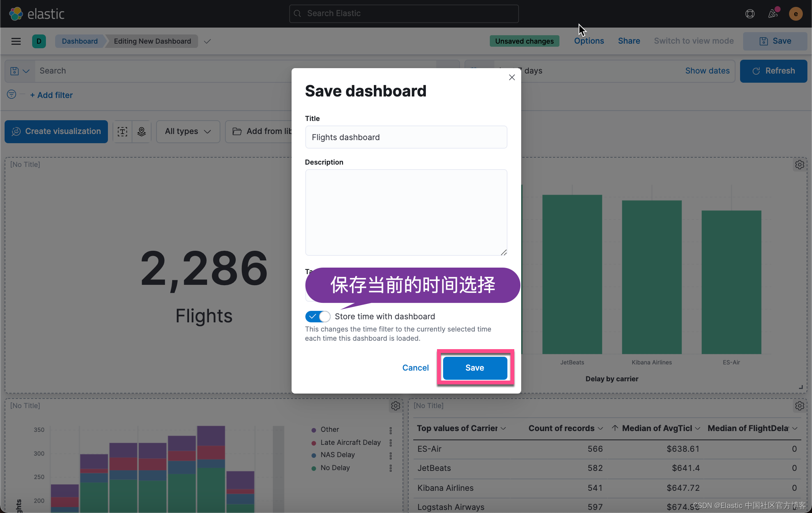Click the Title input field
This screenshot has width=812, height=513.
(406, 137)
